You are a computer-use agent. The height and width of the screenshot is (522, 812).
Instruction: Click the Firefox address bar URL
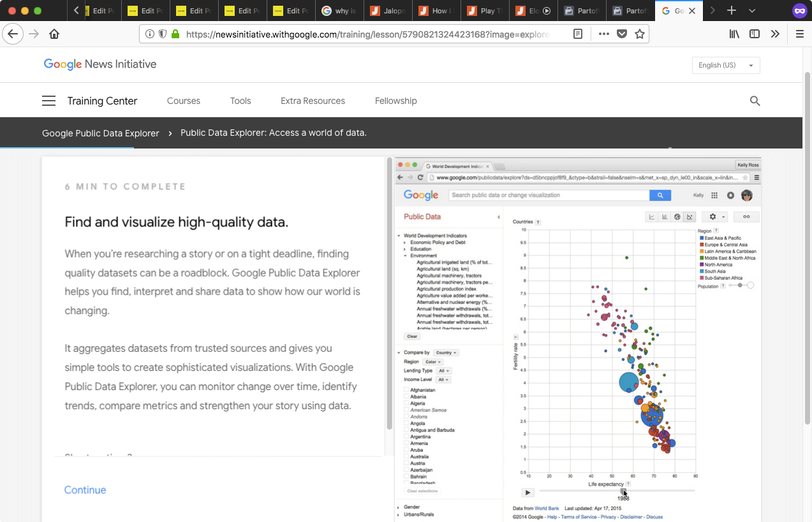point(367,34)
